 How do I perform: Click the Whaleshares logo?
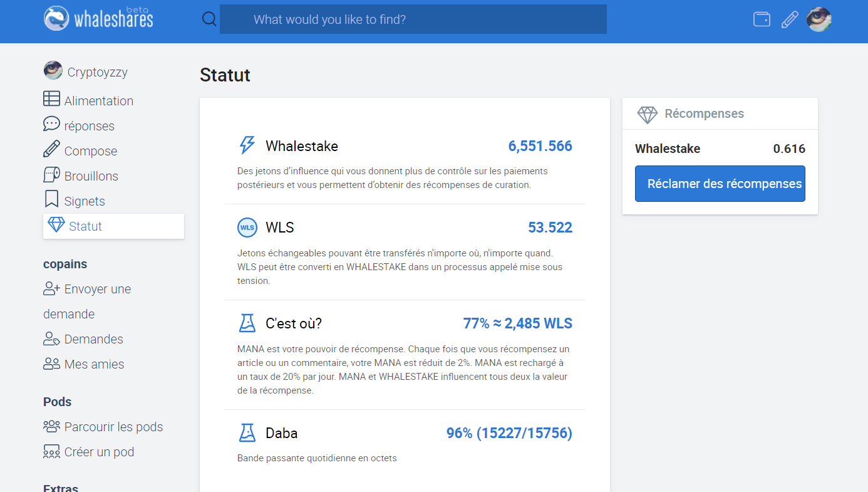(98, 18)
